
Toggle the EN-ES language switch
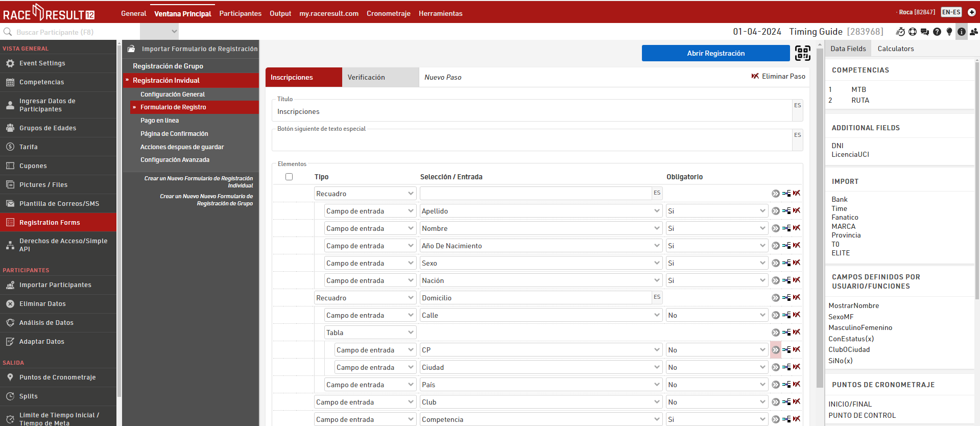click(x=951, y=12)
